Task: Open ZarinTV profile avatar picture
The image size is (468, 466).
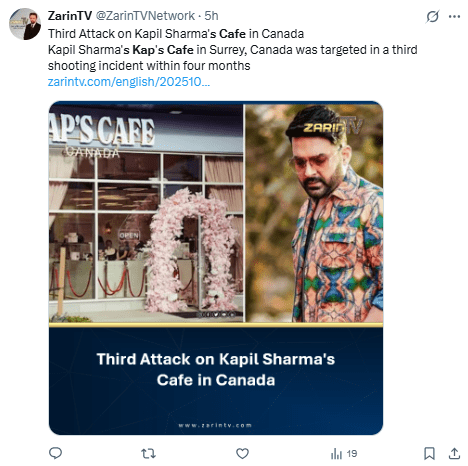Action: [x=25, y=24]
